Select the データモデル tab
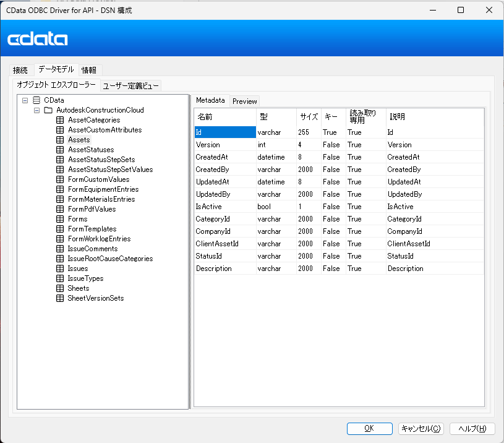Screen dimensions: 504x443 pyautogui.click(x=56, y=69)
